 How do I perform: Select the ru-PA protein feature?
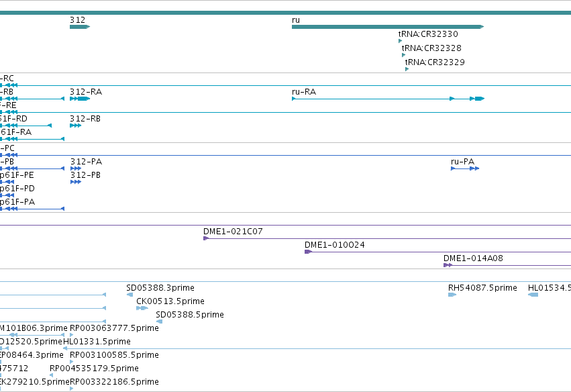click(465, 168)
